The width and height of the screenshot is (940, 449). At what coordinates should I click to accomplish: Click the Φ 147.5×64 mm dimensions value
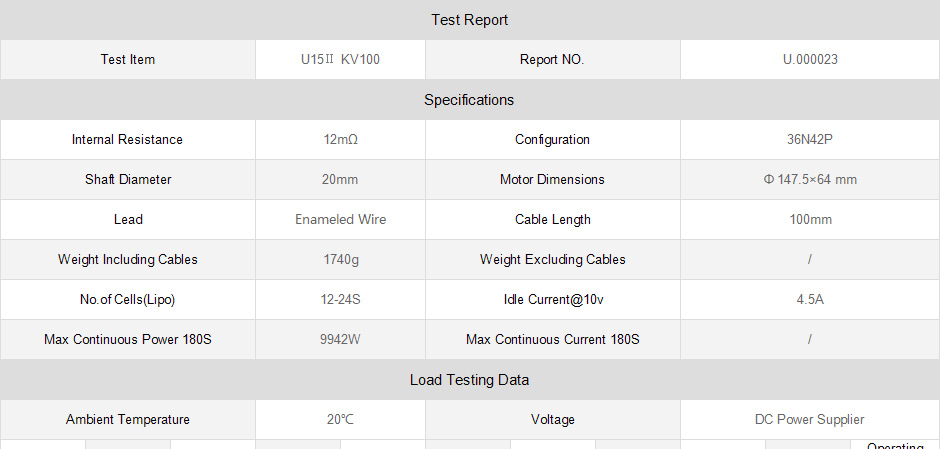(x=810, y=179)
